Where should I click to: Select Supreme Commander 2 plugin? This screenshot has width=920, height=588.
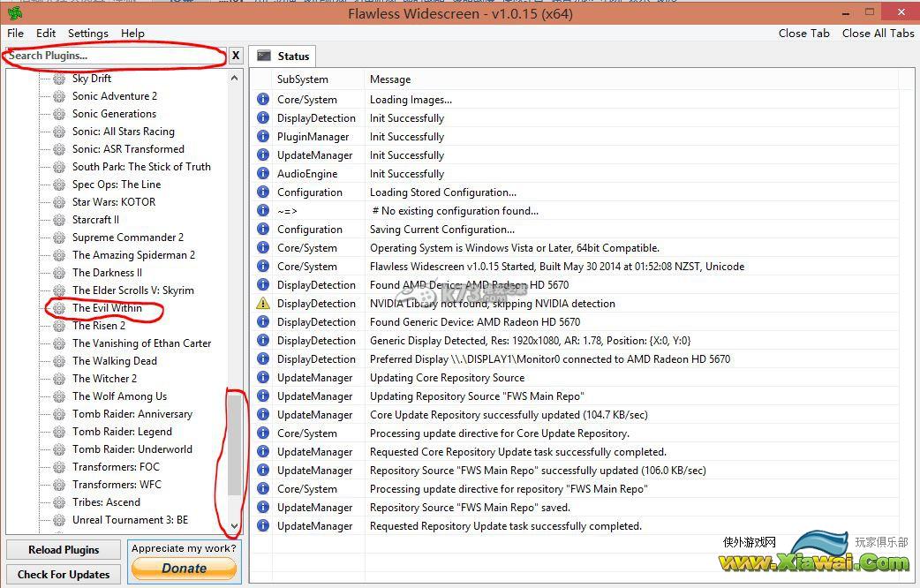coord(128,237)
